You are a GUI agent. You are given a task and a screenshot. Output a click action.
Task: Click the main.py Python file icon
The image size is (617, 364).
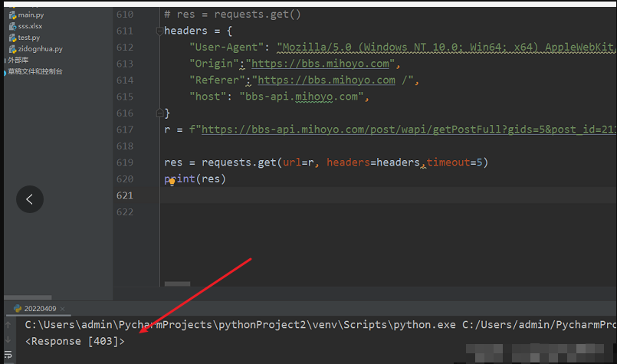12,15
